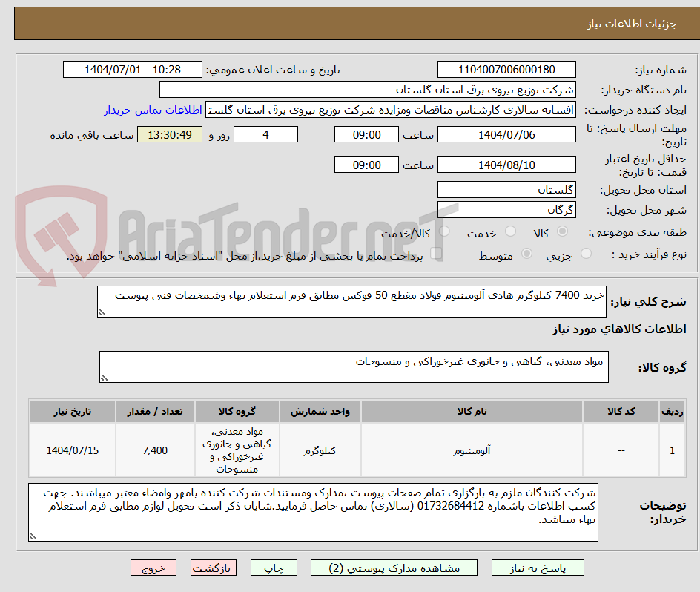700x592 pixels.
Task: Open the «گرگان» city dropdown
Action: pos(506,209)
